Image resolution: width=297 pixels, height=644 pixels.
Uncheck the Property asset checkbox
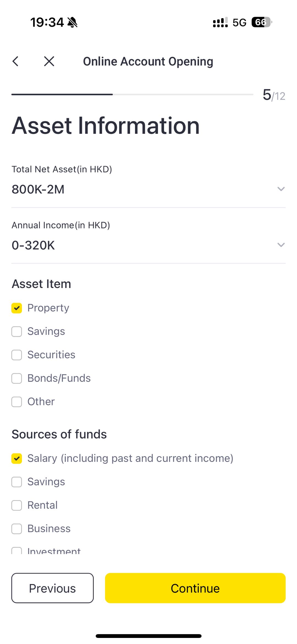[17, 308]
